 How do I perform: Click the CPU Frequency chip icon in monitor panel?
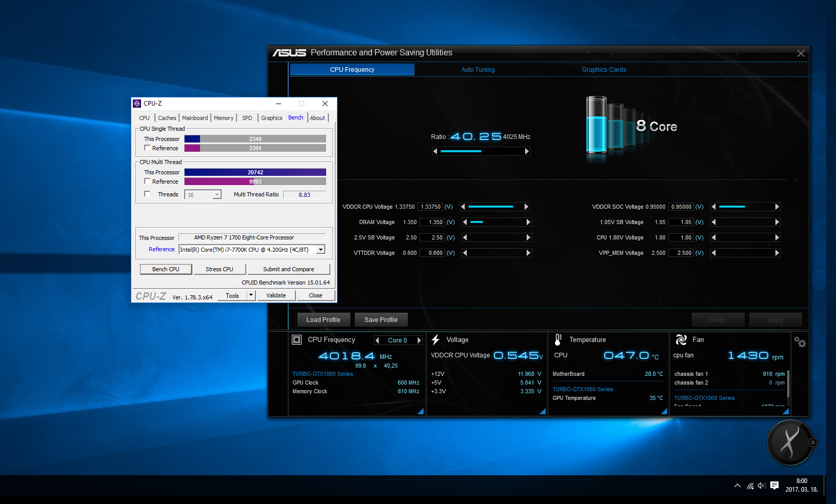click(296, 339)
